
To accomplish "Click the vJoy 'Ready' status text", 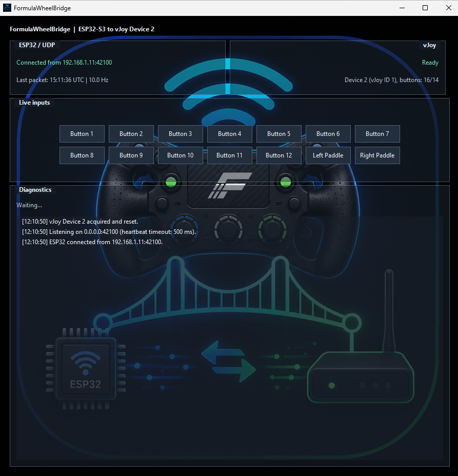I will coord(430,63).
